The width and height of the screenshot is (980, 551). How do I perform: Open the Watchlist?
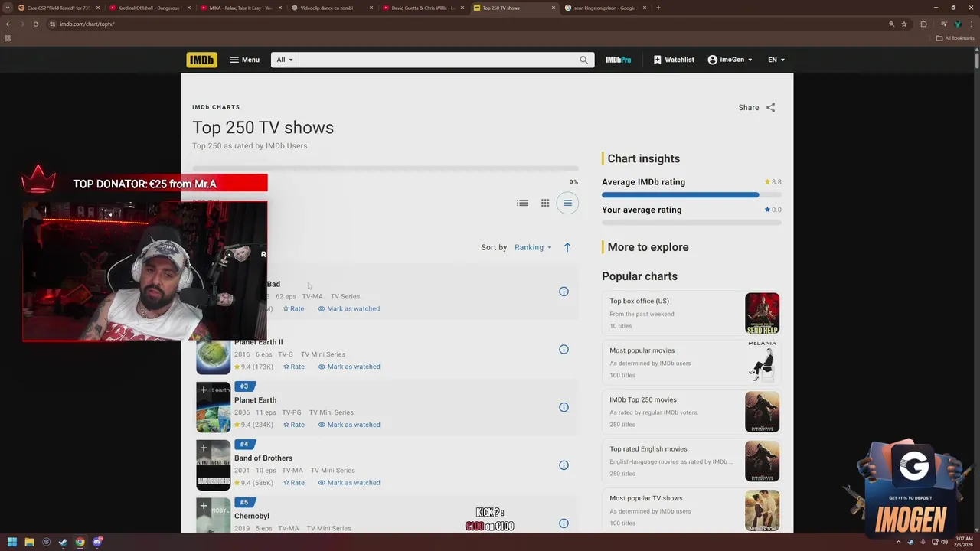tap(674, 60)
